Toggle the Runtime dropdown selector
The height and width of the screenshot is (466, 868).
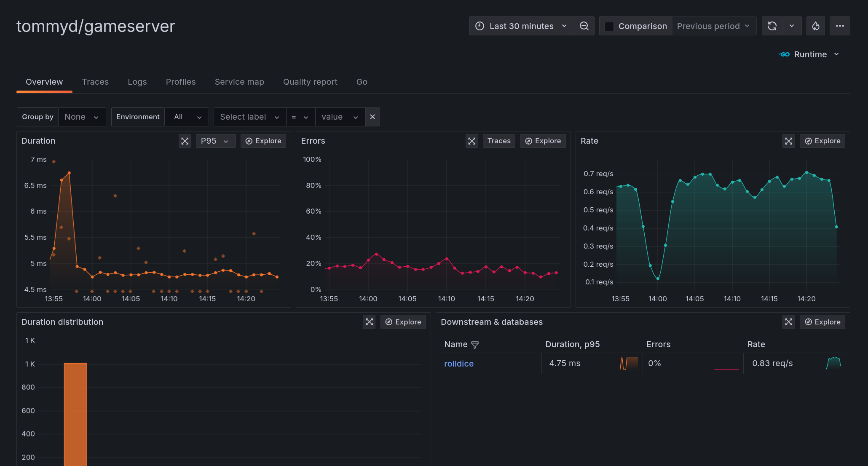pos(812,54)
